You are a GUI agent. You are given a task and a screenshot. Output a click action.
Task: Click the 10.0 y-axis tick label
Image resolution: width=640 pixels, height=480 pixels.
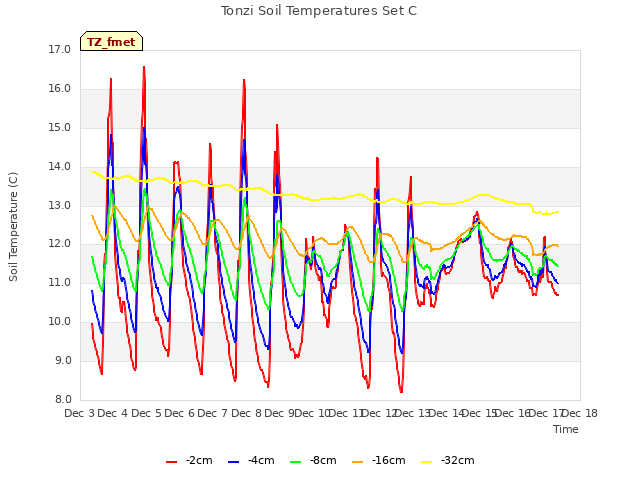pyautogui.click(x=60, y=322)
